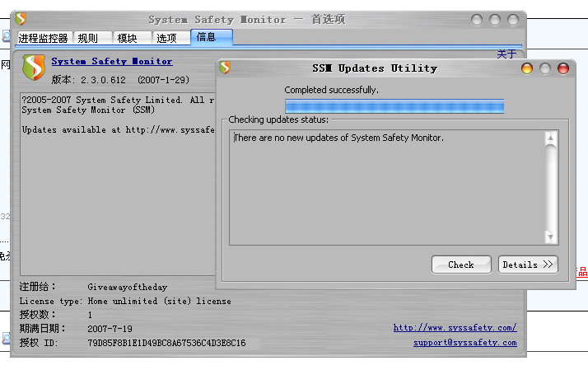Click the 'Checking updates status:' group label

tap(278, 119)
